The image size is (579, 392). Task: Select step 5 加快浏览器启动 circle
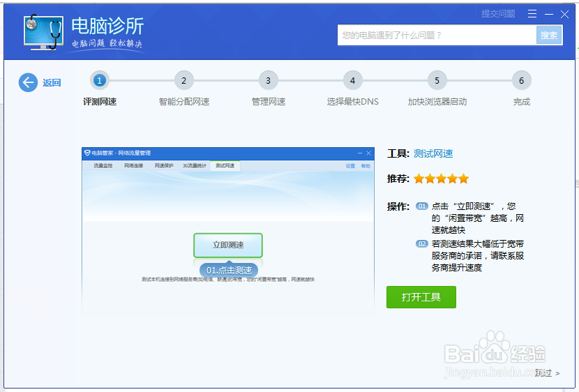437,80
